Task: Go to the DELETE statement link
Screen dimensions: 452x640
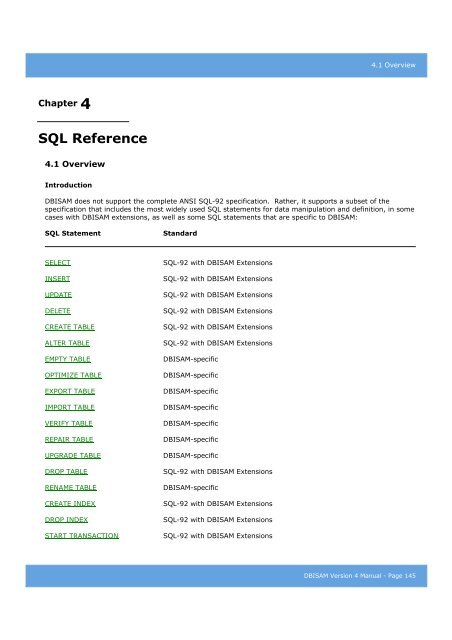Action: point(58,311)
